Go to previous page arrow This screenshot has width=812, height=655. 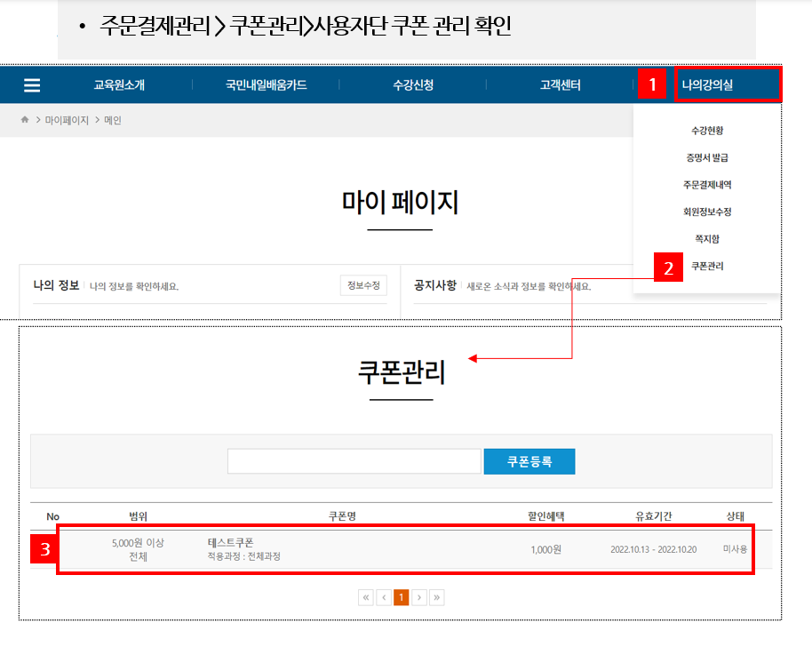point(383,597)
